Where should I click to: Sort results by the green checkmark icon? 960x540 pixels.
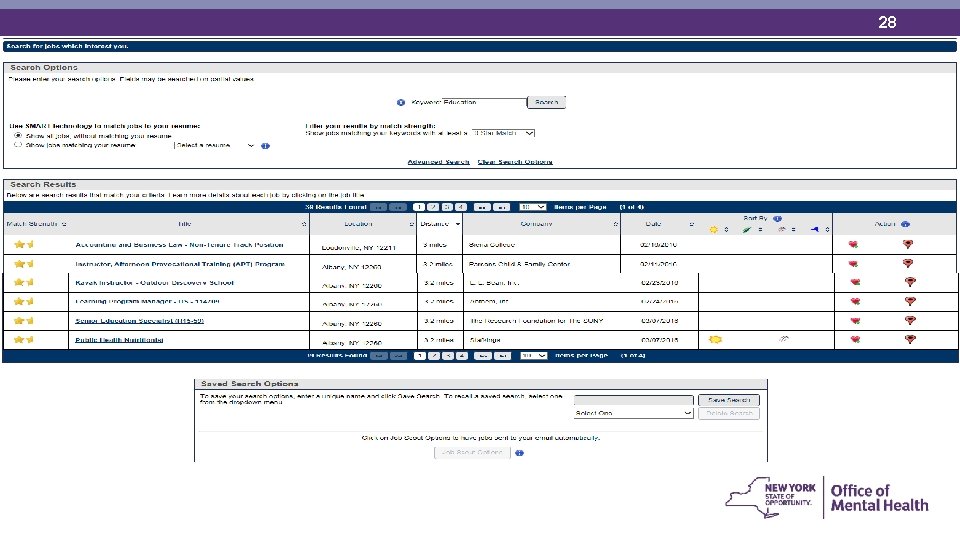tap(747, 230)
